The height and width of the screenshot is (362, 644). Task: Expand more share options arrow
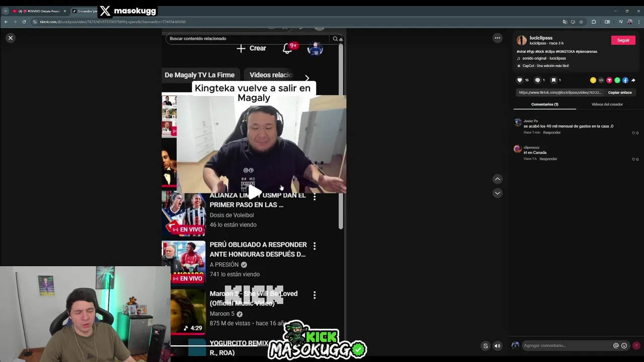click(x=633, y=80)
